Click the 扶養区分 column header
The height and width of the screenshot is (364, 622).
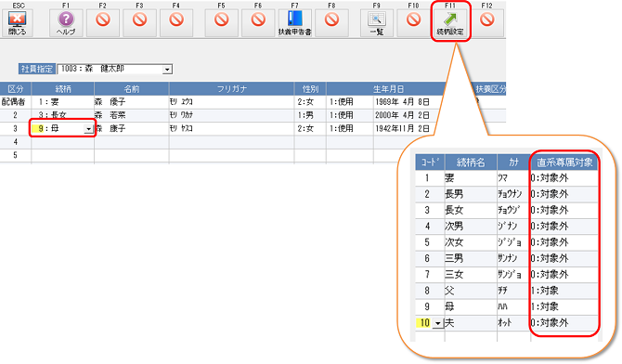click(490, 89)
